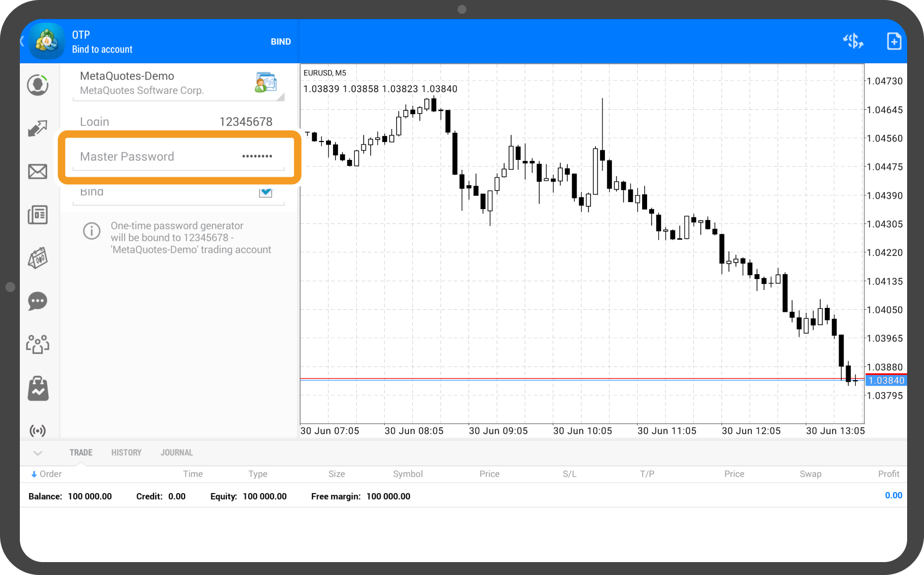Open the signals broadcast icon
The height and width of the screenshot is (575, 924).
point(38,430)
